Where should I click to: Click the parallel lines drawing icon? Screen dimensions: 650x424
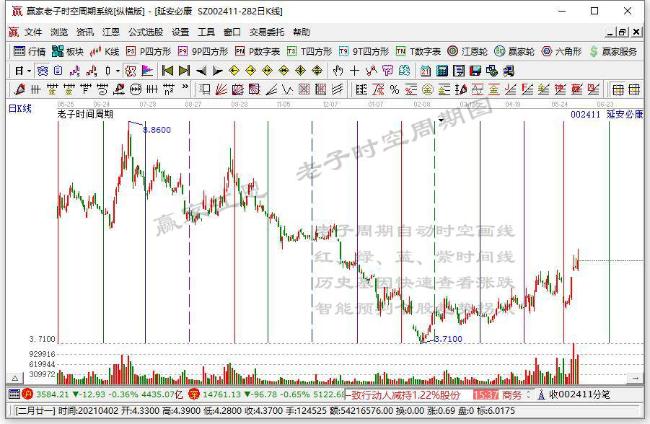[337, 89]
